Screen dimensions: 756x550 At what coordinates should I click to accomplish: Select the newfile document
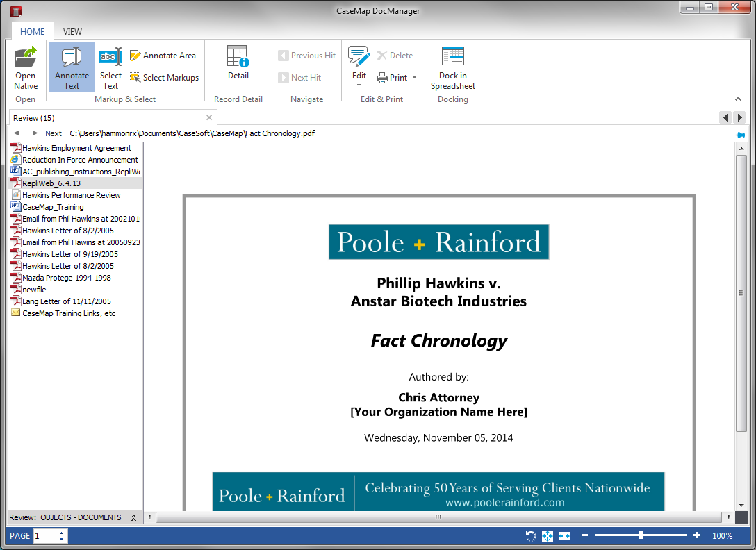34,290
